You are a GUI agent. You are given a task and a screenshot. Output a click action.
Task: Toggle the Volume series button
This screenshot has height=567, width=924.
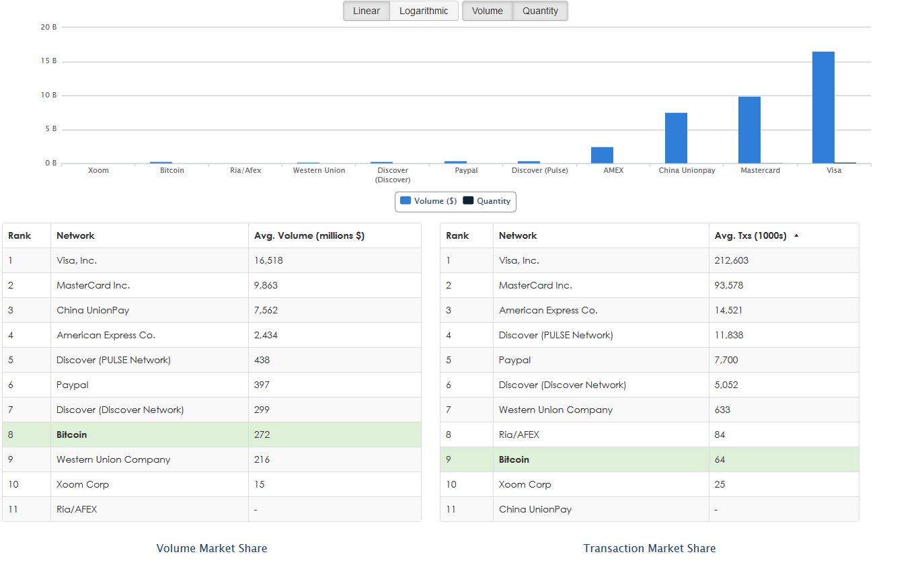488,11
